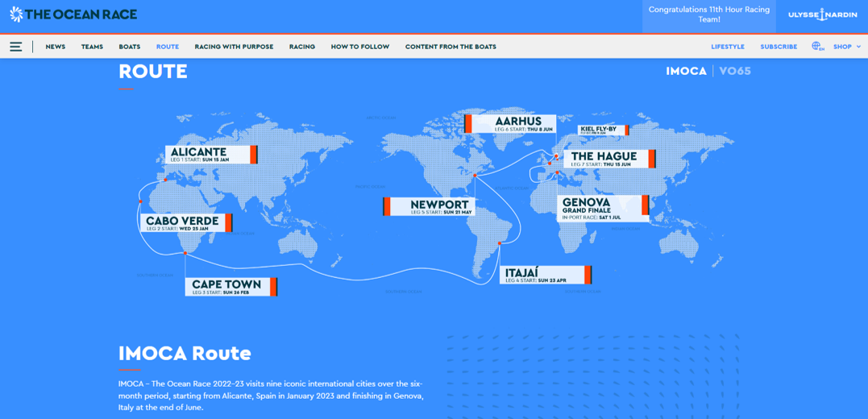Screen dimensions: 868x419
Task: Switch the route view to VO65
Action: (x=734, y=71)
